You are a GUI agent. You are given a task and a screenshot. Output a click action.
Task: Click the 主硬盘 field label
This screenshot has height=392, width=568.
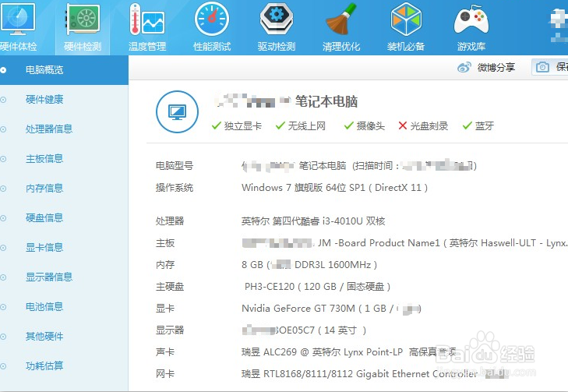pyautogui.click(x=170, y=287)
